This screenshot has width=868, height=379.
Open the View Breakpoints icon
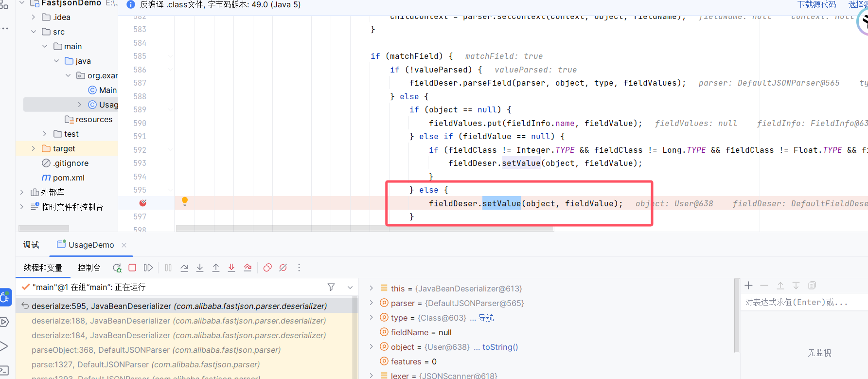coord(267,268)
